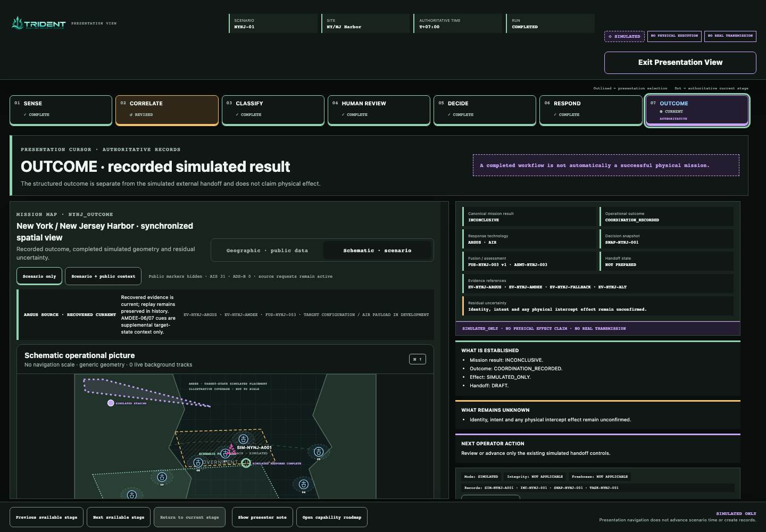The height and width of the screenshot is (532, 766).
Task: Click the Evidence references row
Action: pos(598,284)
